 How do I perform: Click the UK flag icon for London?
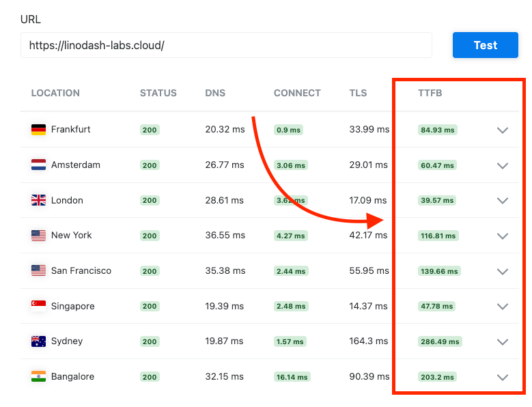(x=38, y=200)
